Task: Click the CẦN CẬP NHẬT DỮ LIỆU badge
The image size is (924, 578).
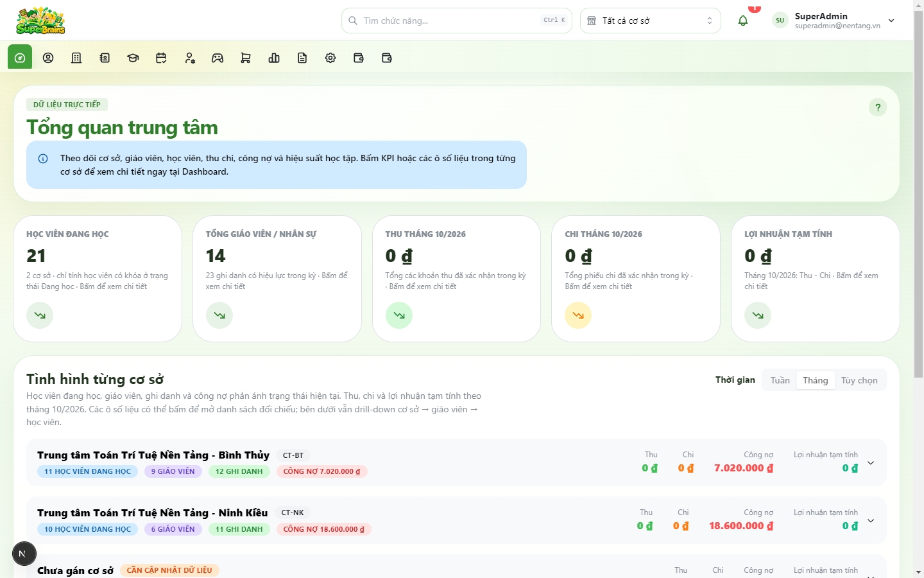Action: [x=169, y=570]
